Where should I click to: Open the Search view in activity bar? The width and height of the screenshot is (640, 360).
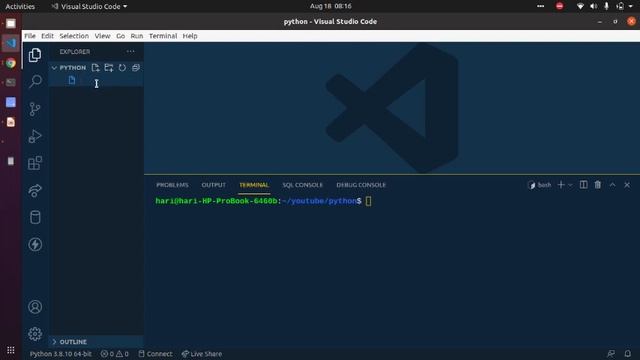coord(35,82)
